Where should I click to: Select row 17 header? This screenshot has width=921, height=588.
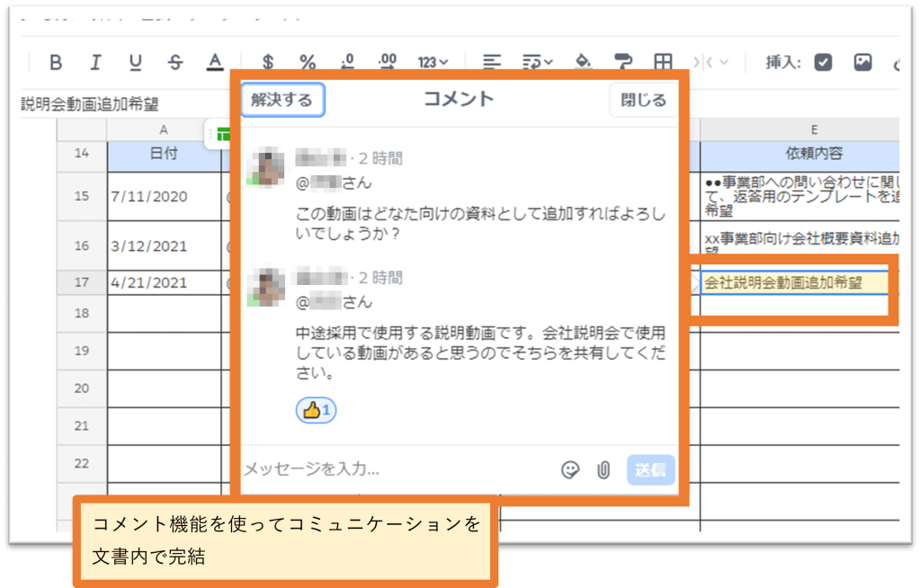tap(82, 282)
